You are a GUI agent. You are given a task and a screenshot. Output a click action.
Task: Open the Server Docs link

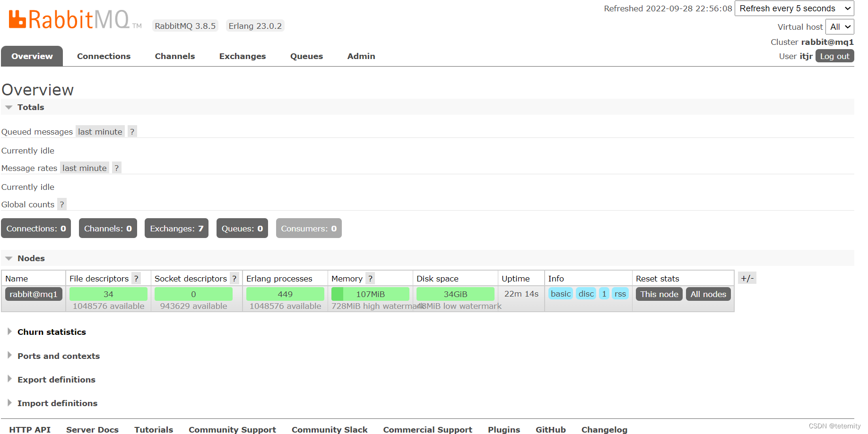tap(92, 430)
